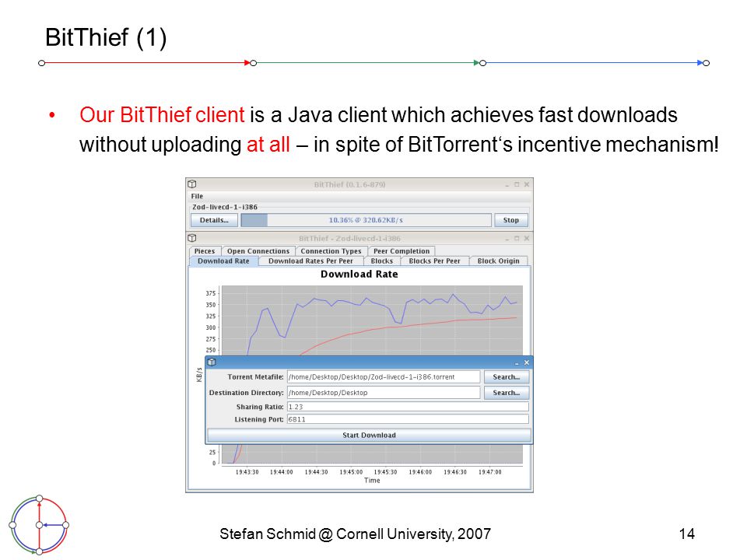Viewport: 747px width, 560px height.
Task: Open the Connection Types tab
Action: click(x=331, y=251)
